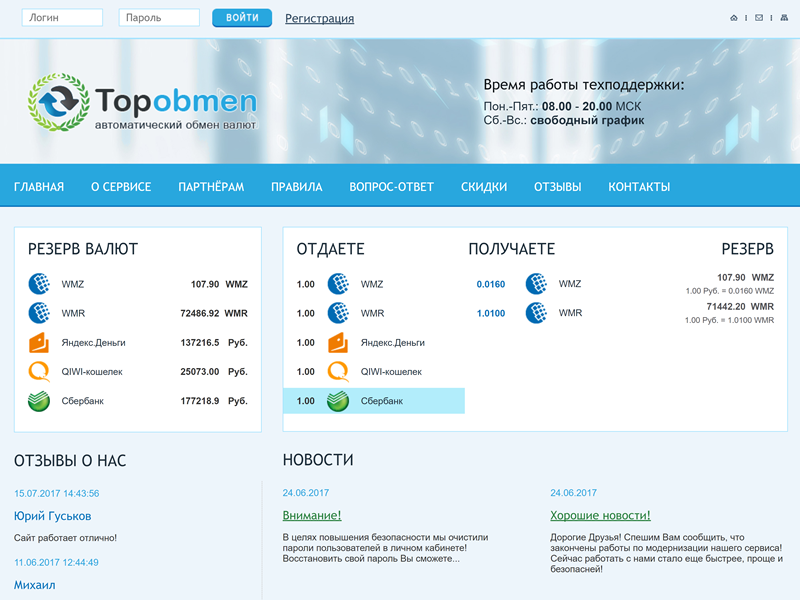Open the Внимание! news headline
The width and height of the screenshot is (800, 600).
(x=312, y=516)
